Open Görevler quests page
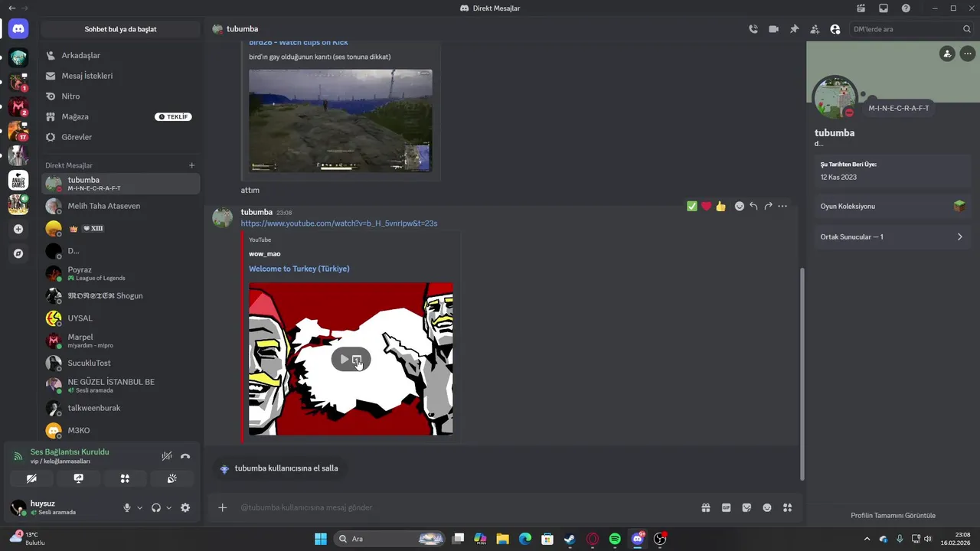Screen dimensions: 980x551 pos(121,137)
